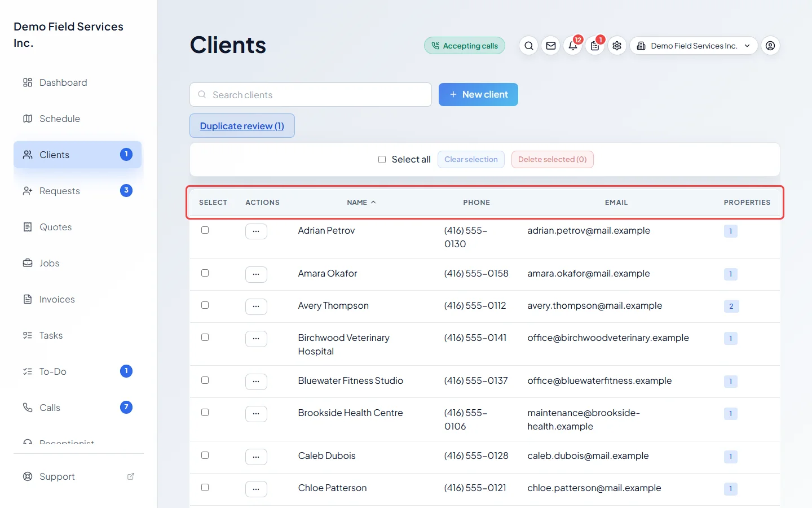Open Jobs in the sidebar

click(78, 263)
